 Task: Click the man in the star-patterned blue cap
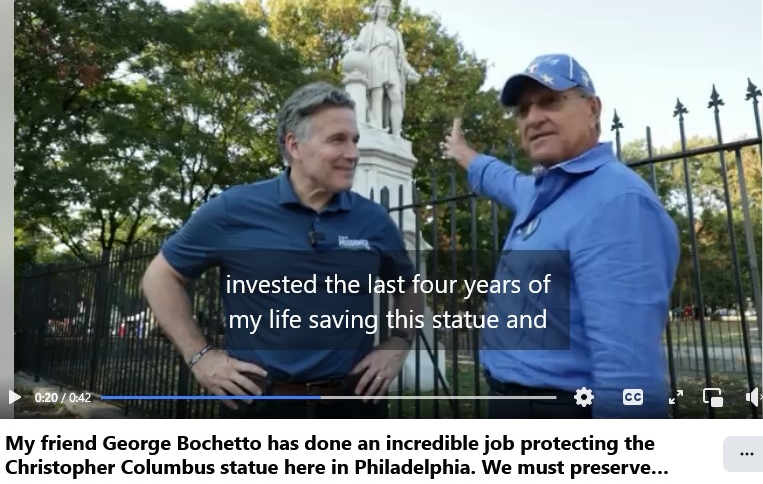coord(574,233)
